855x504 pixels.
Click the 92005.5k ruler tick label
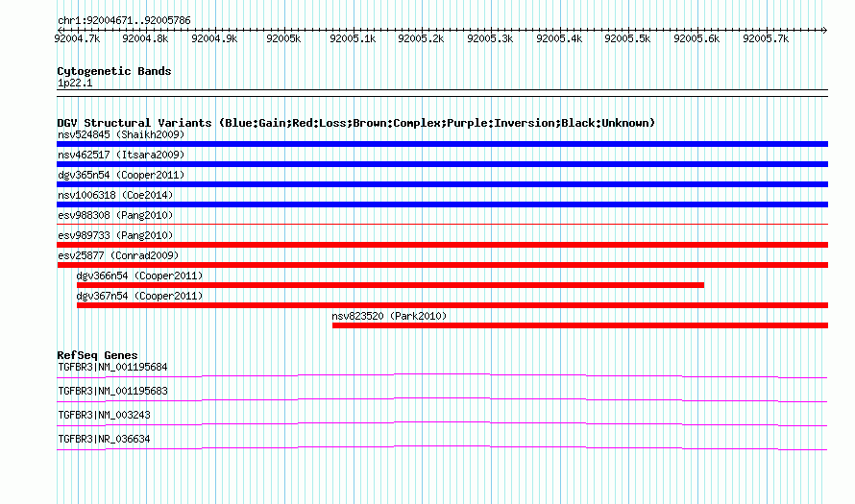[627, 38]
